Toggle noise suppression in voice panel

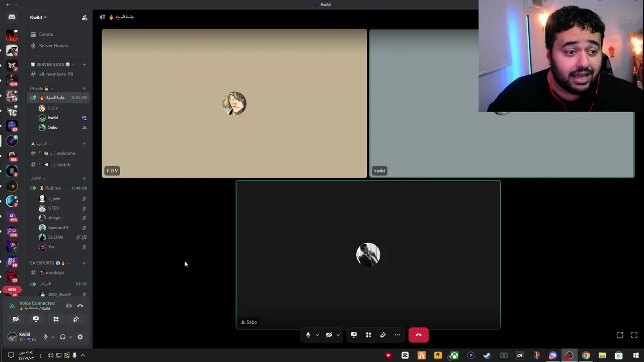coord(69,306)
